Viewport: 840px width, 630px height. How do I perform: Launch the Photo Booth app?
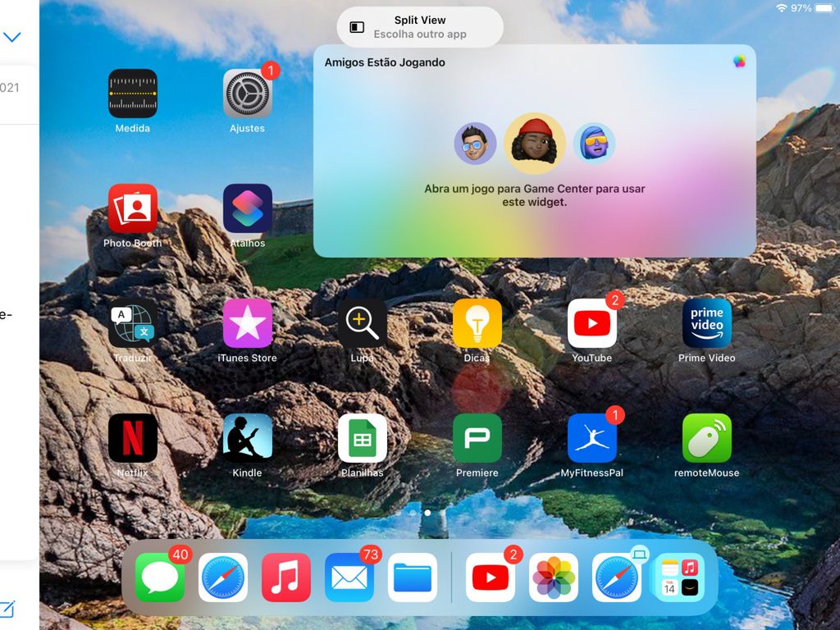click(132, 208)
